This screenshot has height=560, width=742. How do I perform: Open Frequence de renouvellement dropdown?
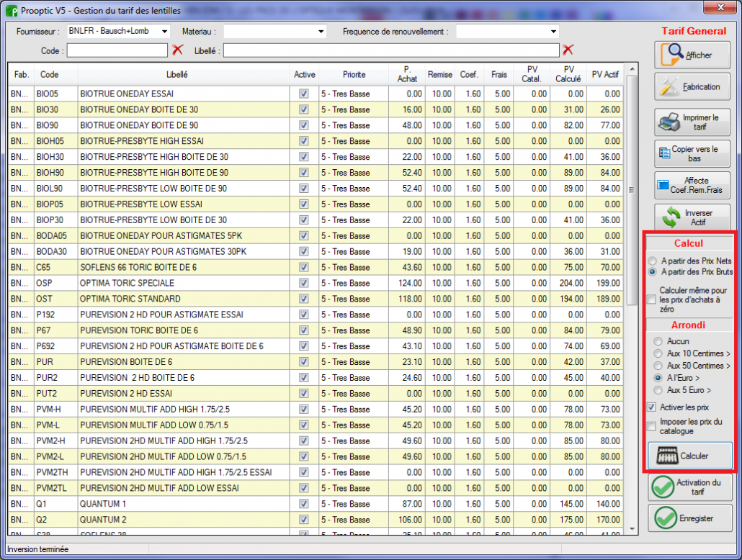[553, 31]
